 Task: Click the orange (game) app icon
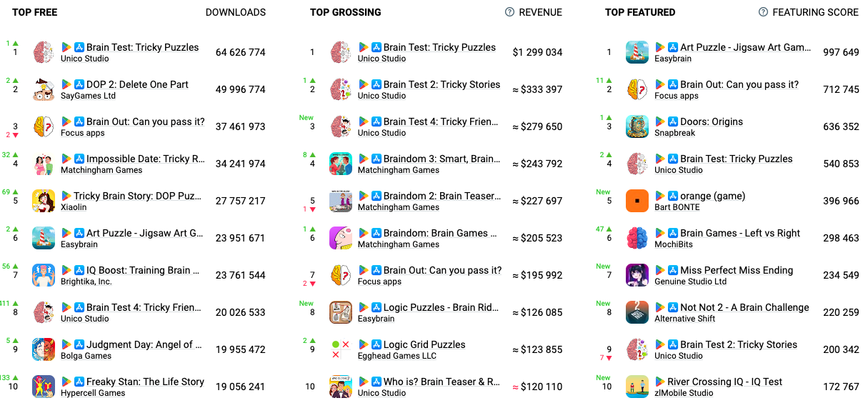pyautogui.click(x=637, y=201)
